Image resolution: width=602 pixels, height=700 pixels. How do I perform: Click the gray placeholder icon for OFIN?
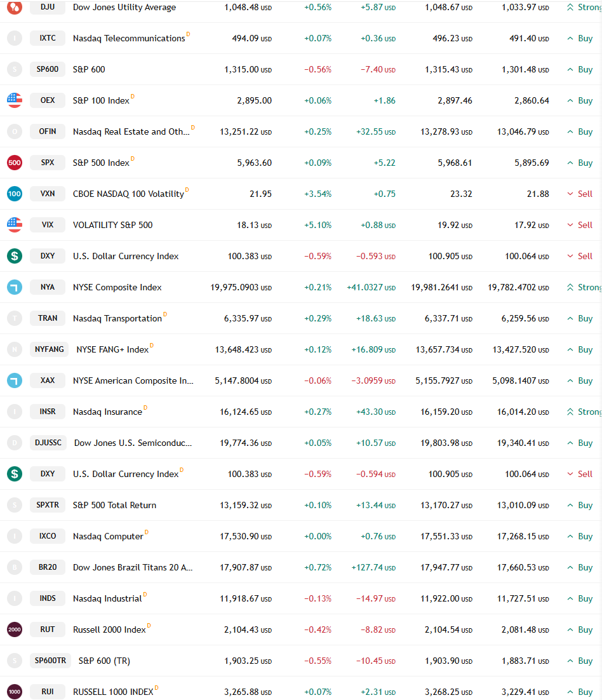click(15, 131)
